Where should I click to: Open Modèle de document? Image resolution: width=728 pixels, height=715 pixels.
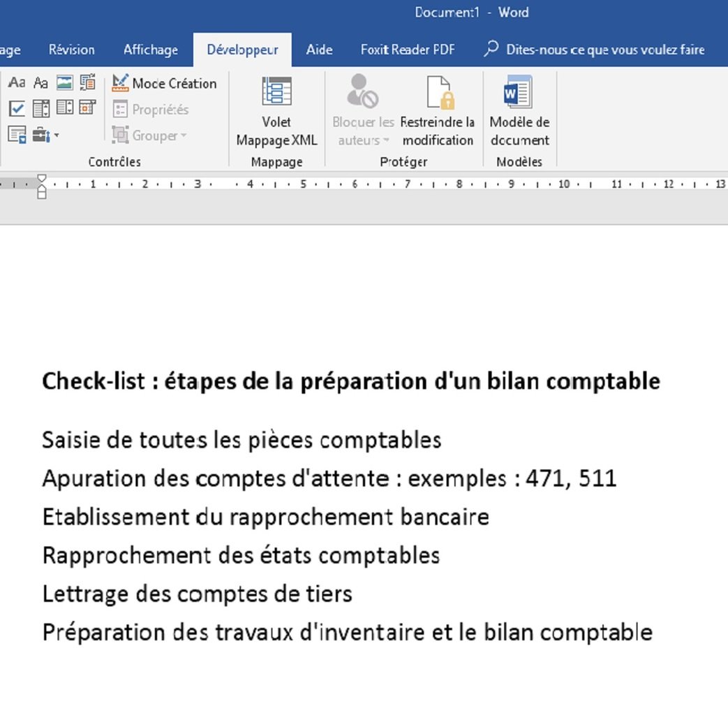click(x=519, y=112)
